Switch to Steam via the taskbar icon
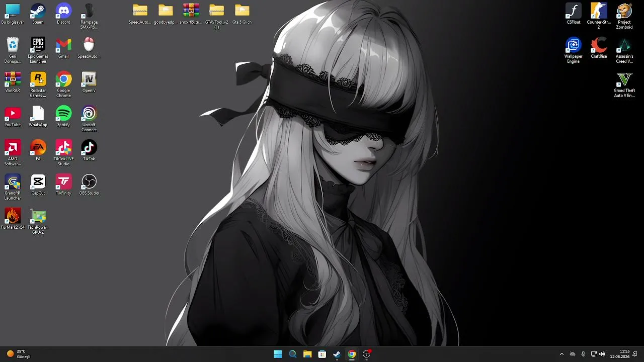644x362 pixels. [x=337, y=354]
